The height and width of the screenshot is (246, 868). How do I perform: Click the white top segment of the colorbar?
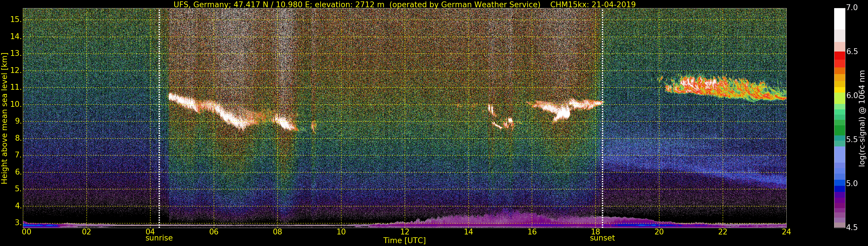click(x=839, y=19)
